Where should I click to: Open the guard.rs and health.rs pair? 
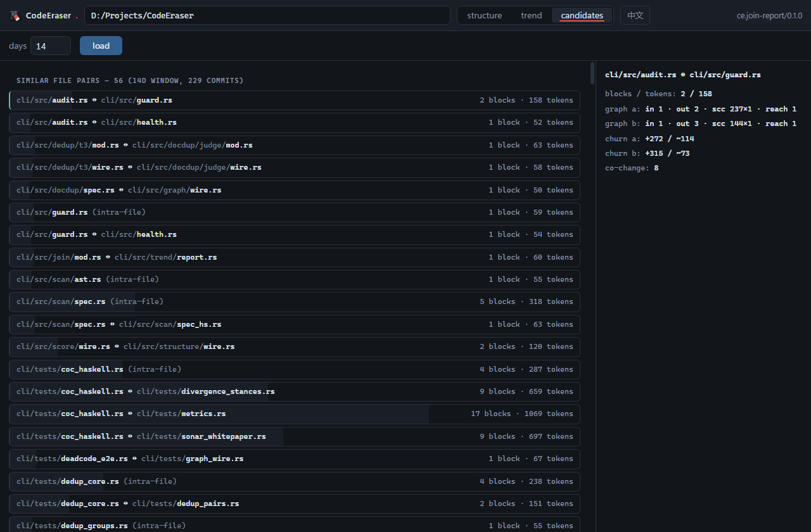coord(295,234)
